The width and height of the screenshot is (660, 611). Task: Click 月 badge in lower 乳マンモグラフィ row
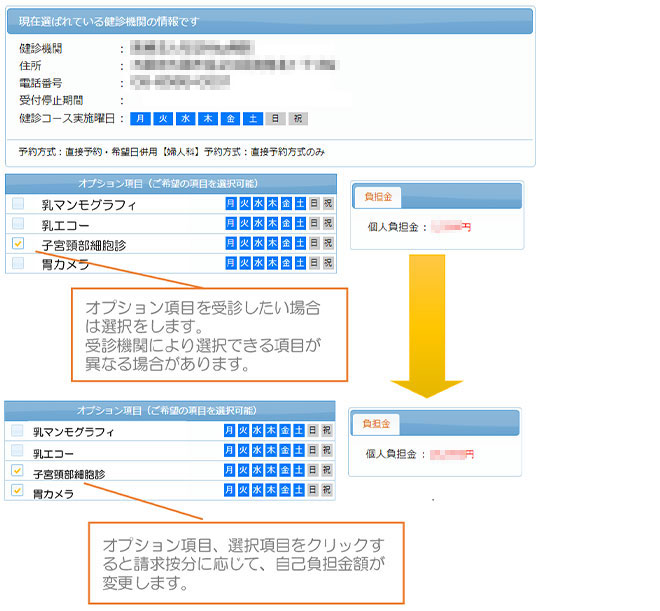[229, 430]
